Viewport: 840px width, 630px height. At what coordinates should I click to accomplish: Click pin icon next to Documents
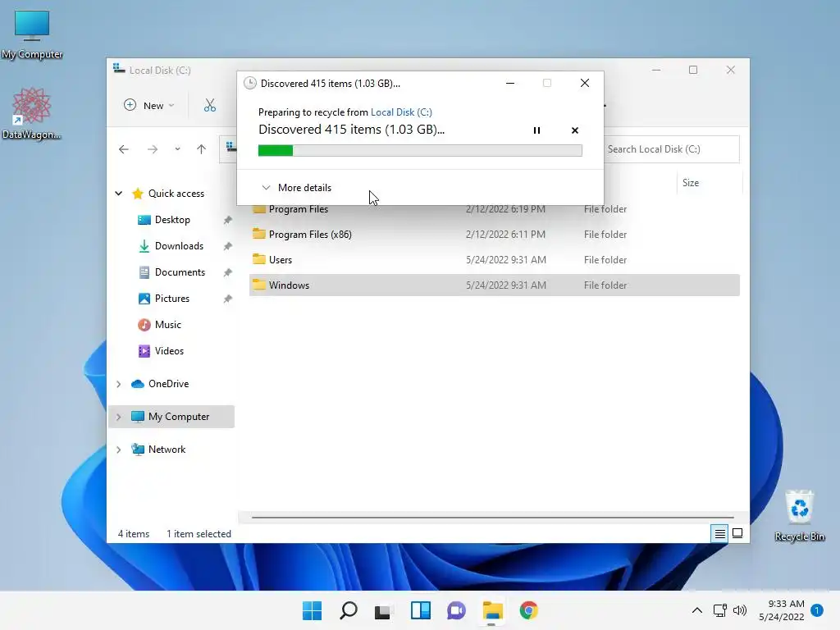click(x=228, y=272)
